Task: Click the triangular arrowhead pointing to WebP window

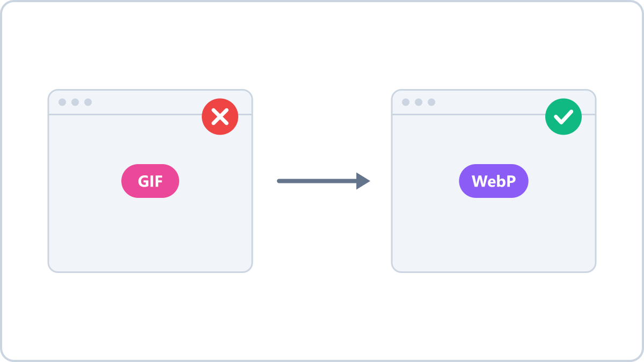Action: click(x=363, y=181)
